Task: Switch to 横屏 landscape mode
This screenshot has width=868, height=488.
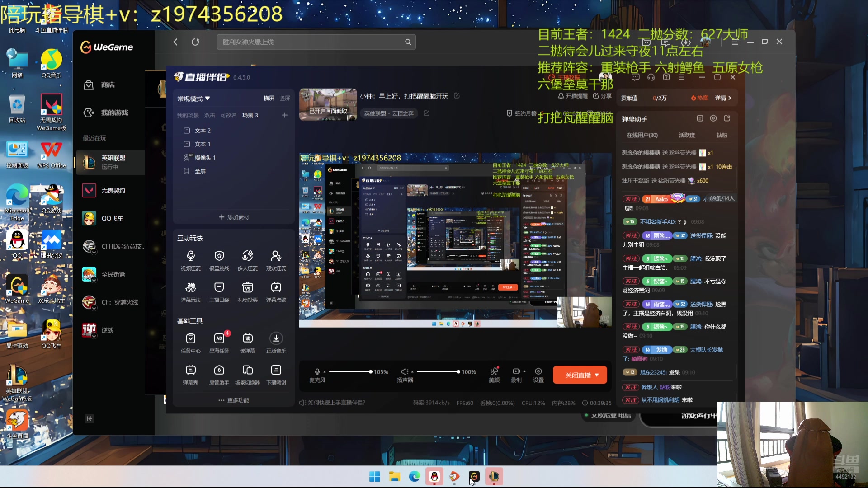Action: pos(269,98)
